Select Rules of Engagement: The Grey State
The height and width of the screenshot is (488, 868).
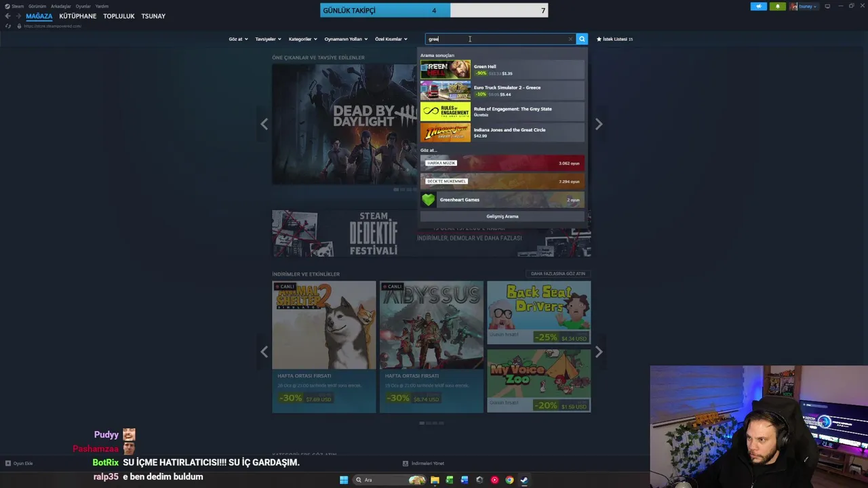[x=502, y=111]
